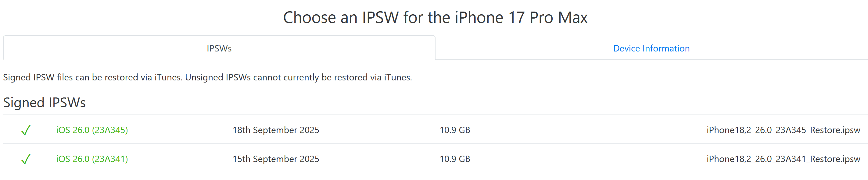Switch to the Device Information tab
Image resolution: width=868 pixels, height=180 pixels.
[x=651, y=48]
